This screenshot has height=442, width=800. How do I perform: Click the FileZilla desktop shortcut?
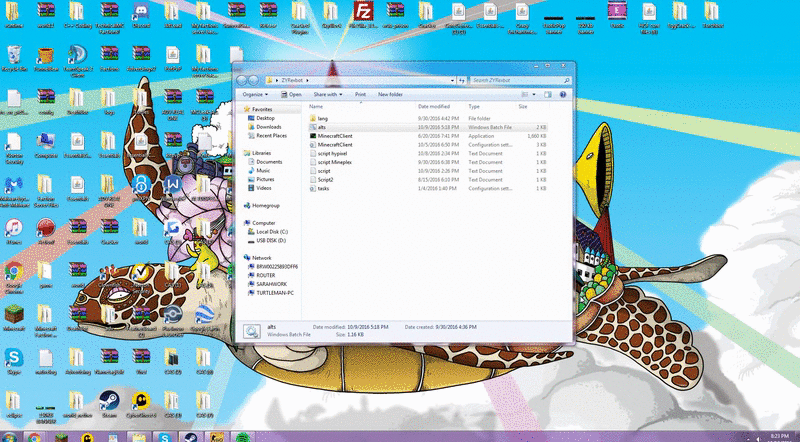point(363,15)
